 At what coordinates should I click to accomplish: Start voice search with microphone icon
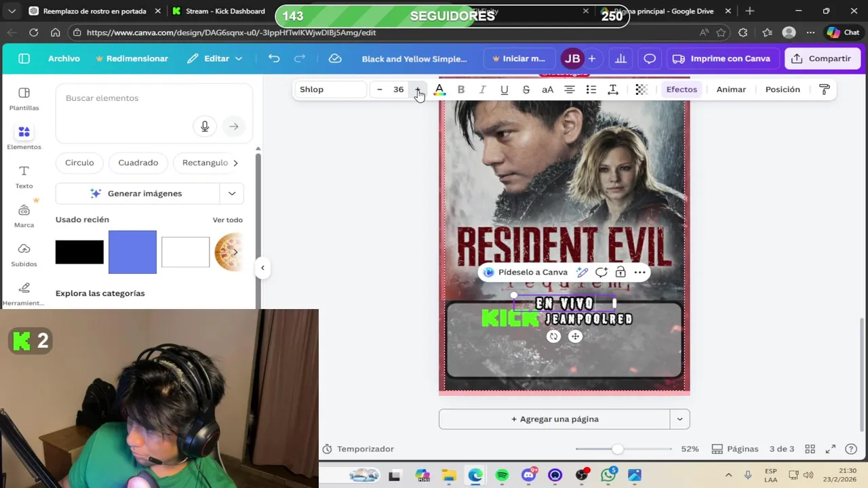point(205,126)
